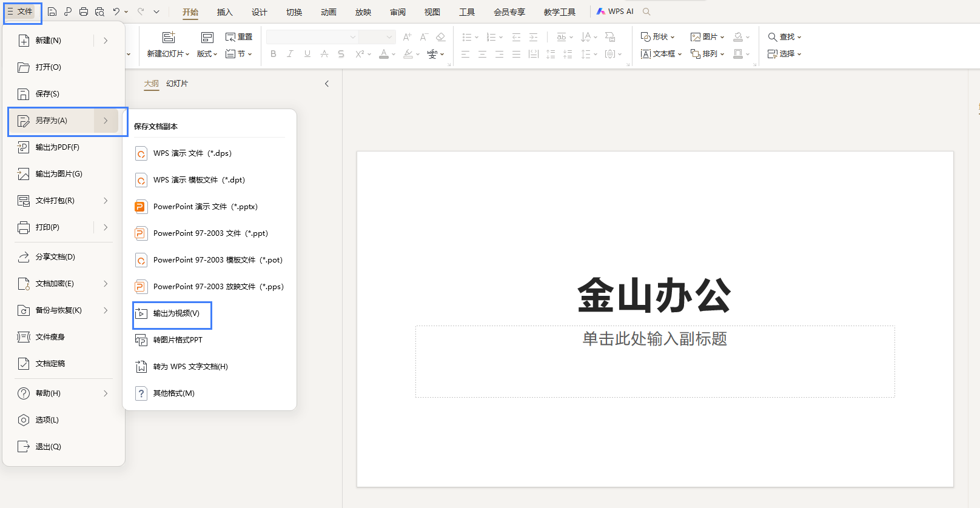Image resolution: width=980 pixels, height=508 pixels.
Task: Switch to the 插入 Insert tab
Action: click(224, 12)
